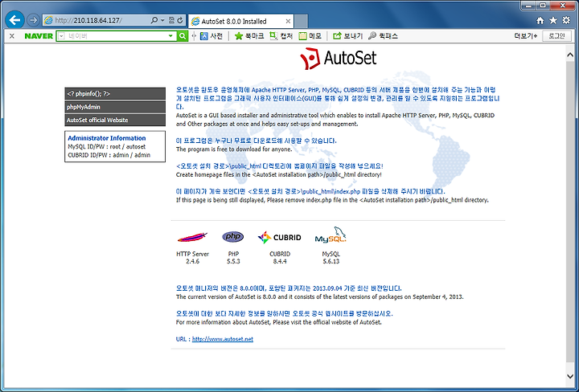This screenshot has height=392, width=579.
Task: Click the Apache feather logo
Action: pyautogui.click(x=192, y=237)
